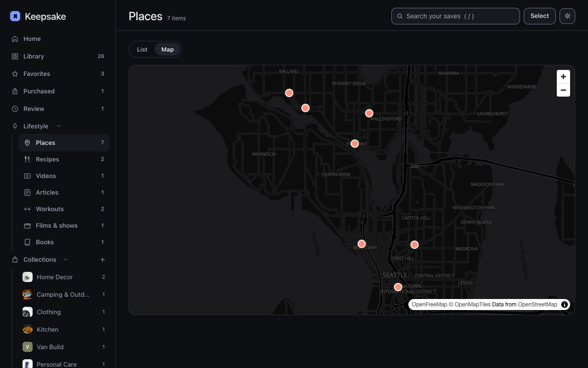Click the Films & shows clapperboard icon
The height and width of the screenshot is (368, 588).
pos(27,226)
